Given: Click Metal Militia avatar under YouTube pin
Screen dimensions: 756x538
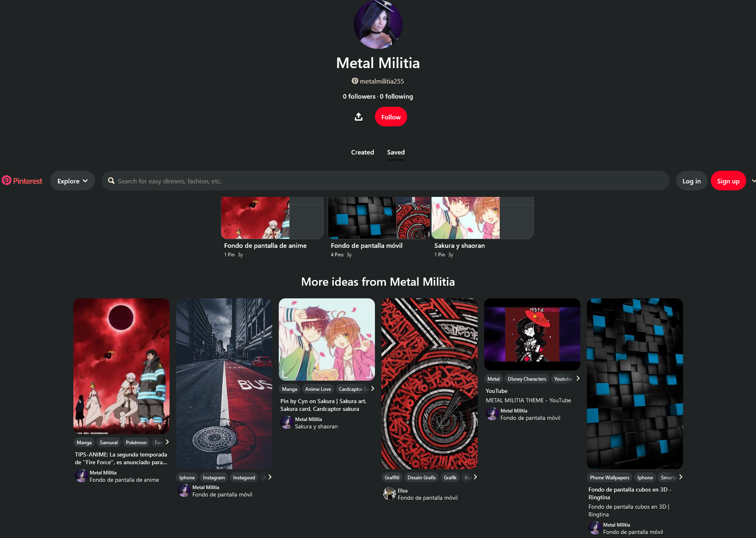Looking at the screenshot, I should [x=492, y=414].
